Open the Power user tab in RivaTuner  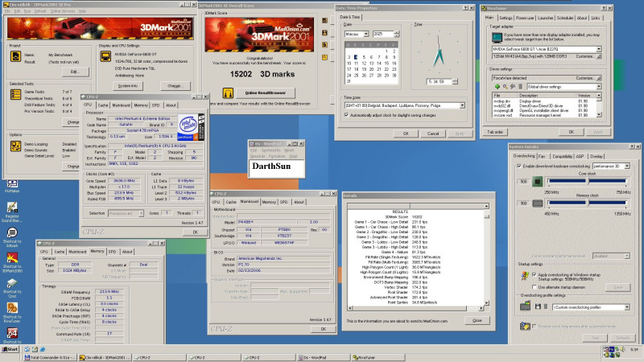525,18
